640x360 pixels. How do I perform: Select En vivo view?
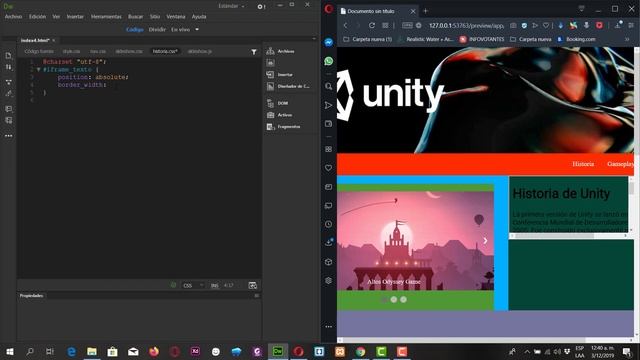(180, 29)
